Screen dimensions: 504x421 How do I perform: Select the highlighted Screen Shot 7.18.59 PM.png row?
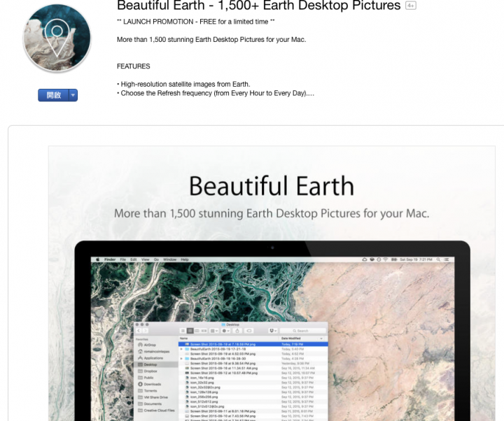[x=253, y=344]
